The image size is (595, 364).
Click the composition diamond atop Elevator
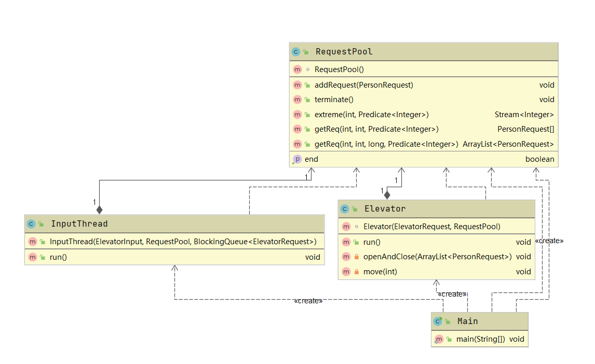[x=387, y=195]
